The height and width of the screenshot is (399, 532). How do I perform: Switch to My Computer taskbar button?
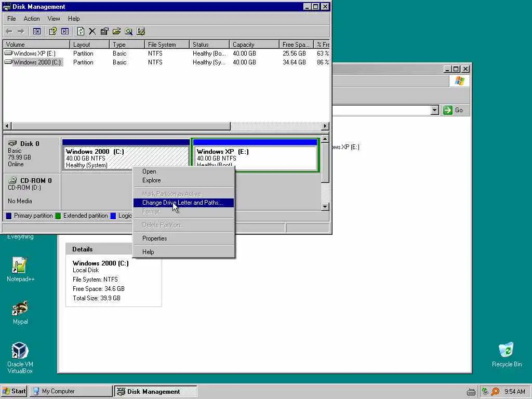[x=71, y=391]
